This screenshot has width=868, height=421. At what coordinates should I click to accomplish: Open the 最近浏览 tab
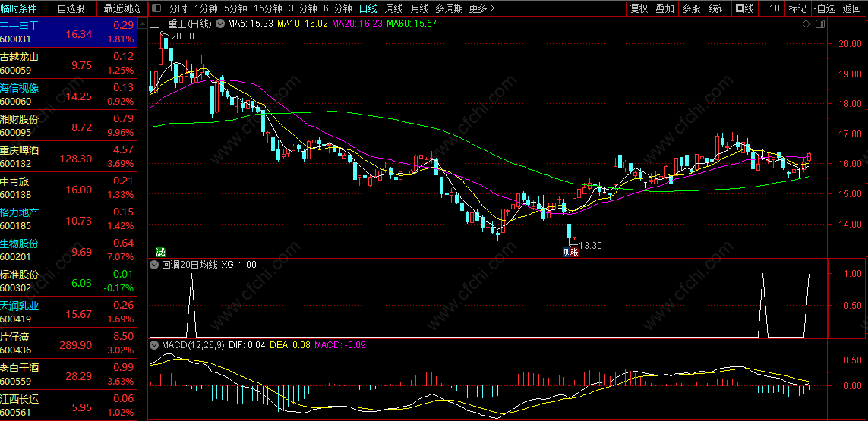[x=122, y=8]
